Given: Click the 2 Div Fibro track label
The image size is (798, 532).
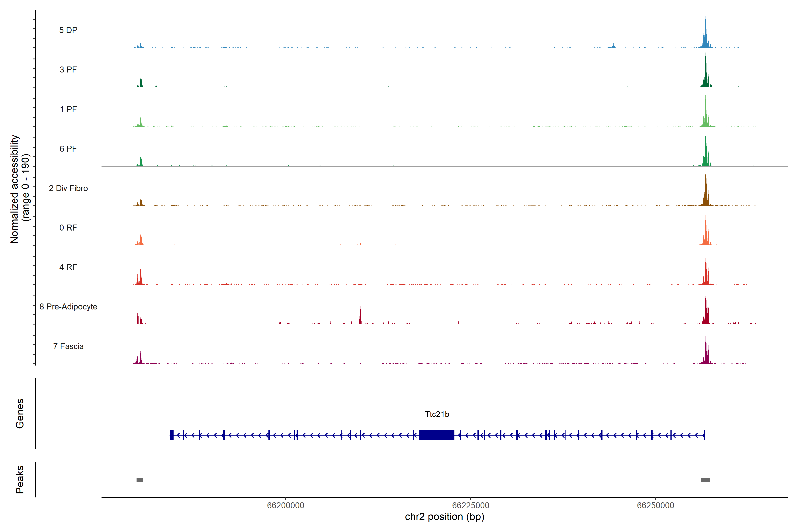Looking at the screenshot, I should point(68,188).
